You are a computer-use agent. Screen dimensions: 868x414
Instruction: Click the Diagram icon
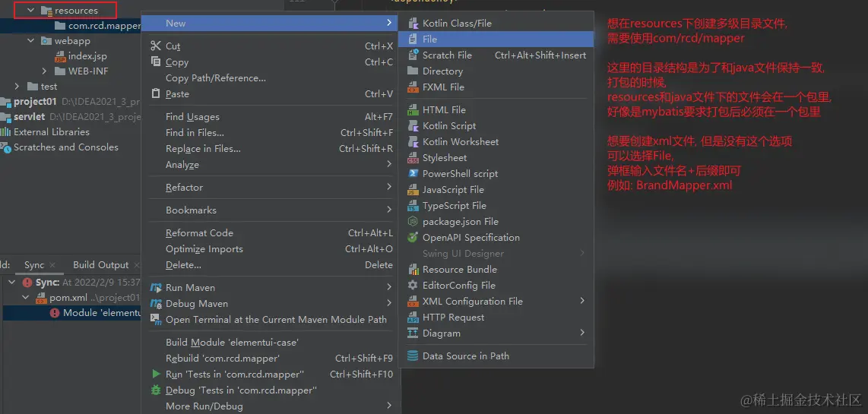(413, 333)
